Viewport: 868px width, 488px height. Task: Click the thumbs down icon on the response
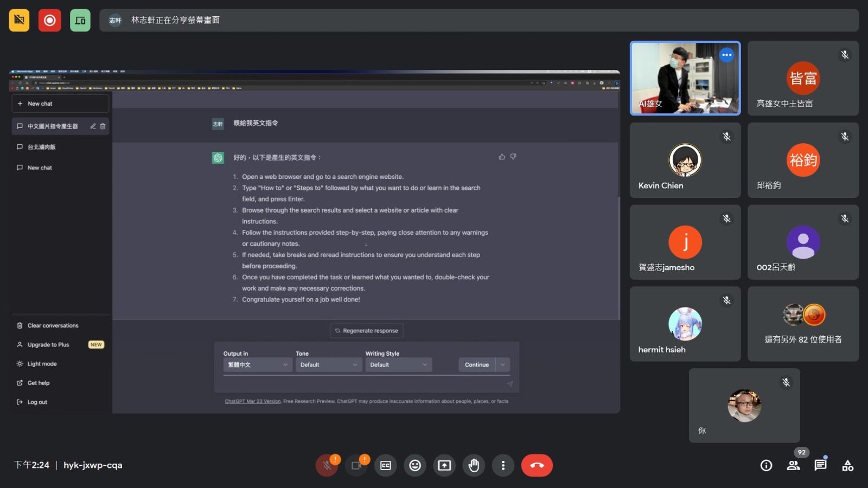point(513,157)
